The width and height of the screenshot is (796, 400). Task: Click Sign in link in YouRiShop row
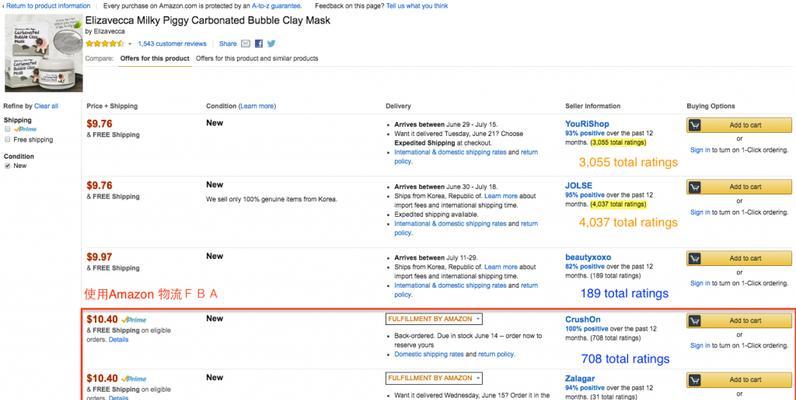pyautogui.click(x=700, y=150)
